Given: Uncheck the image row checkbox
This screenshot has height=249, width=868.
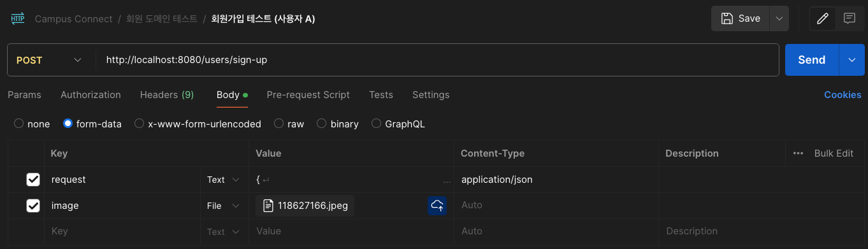Looking at the screenshot, I should click(x=33, y=206).
